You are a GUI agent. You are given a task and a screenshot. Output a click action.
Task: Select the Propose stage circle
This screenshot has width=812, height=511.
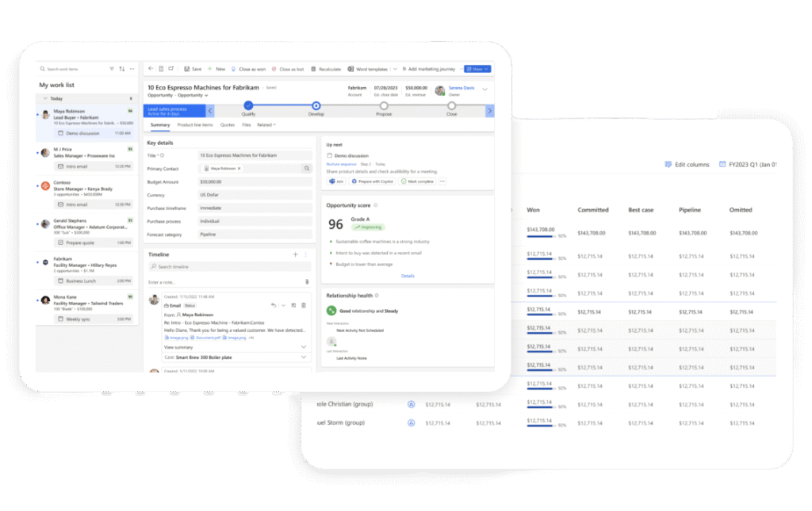coord(384,105)
